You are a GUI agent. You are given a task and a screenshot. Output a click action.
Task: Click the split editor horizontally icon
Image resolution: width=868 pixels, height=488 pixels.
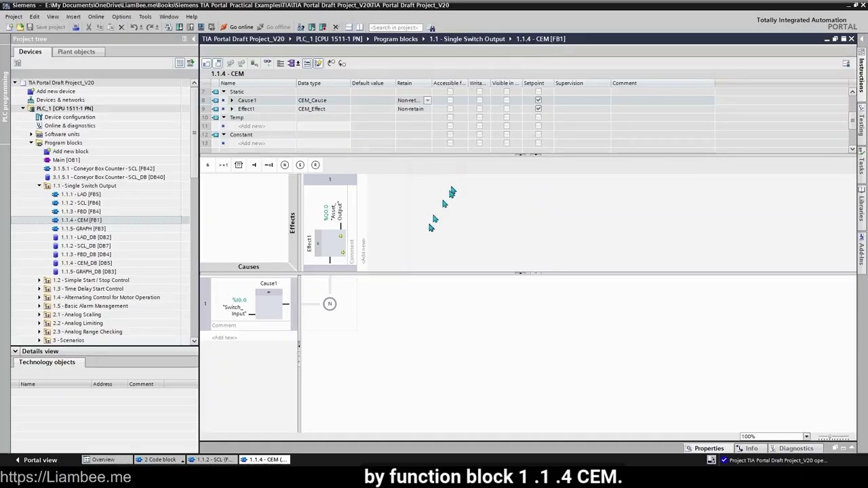tap(349, 27)
